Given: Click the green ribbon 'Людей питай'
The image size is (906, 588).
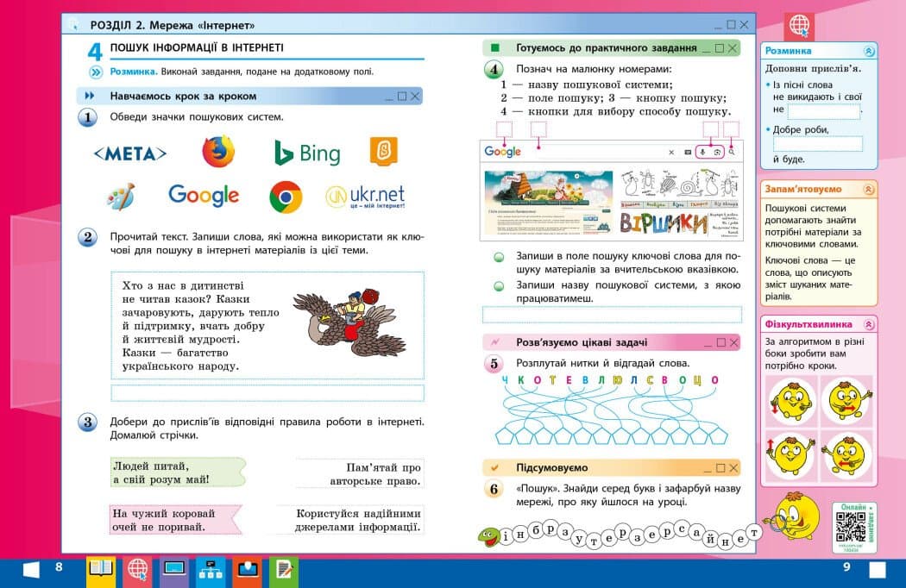Looking at the screenshot, I should (x=178, y=472).
